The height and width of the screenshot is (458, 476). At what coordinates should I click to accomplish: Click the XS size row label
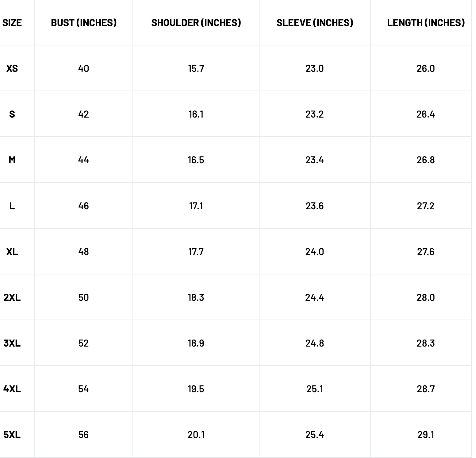(x=12, y=68)
